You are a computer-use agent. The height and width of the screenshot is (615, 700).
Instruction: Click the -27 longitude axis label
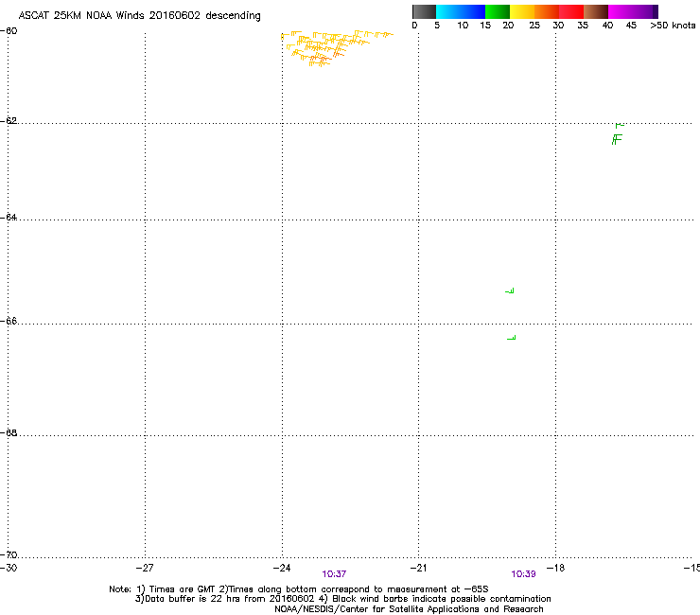pyautogui.click(x=145, y=568)
